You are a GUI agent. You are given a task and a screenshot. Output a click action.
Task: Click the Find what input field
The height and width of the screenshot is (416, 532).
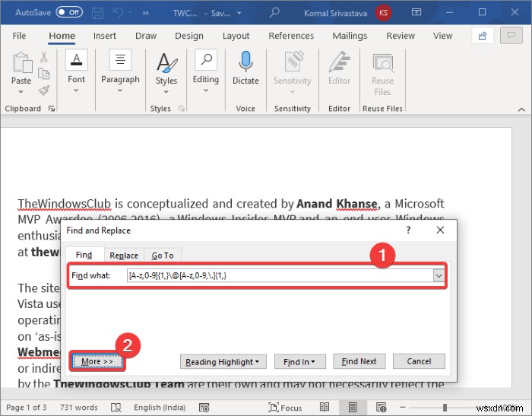pos(280,275)
